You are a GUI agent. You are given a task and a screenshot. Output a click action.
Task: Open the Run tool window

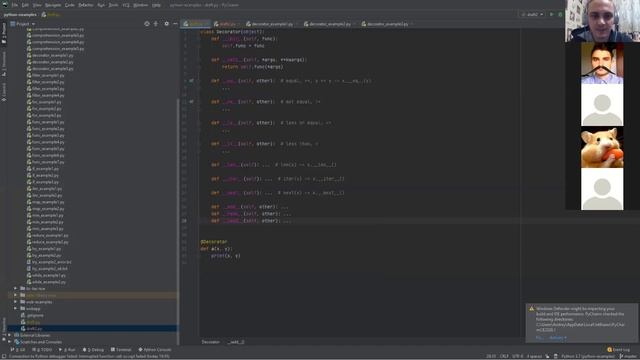pos(67,350)
